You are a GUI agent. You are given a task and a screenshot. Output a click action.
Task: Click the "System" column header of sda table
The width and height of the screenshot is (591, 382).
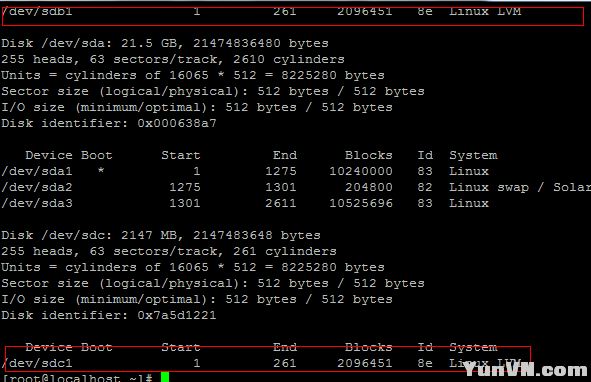tap(473, 155)
